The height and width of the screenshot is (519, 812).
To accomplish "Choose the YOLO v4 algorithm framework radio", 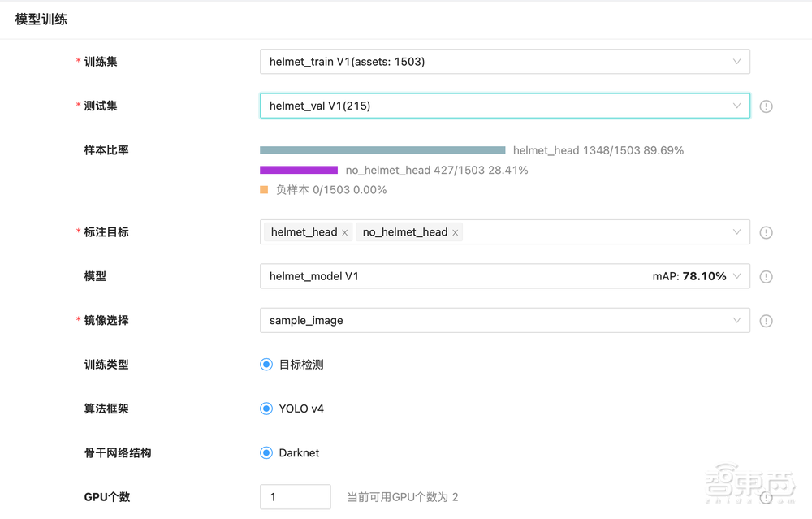I will coord(266,409).
